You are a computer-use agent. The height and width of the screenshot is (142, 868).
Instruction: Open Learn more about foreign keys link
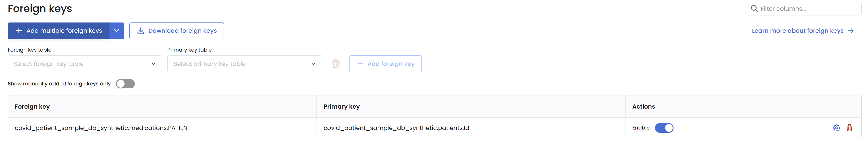797,31
